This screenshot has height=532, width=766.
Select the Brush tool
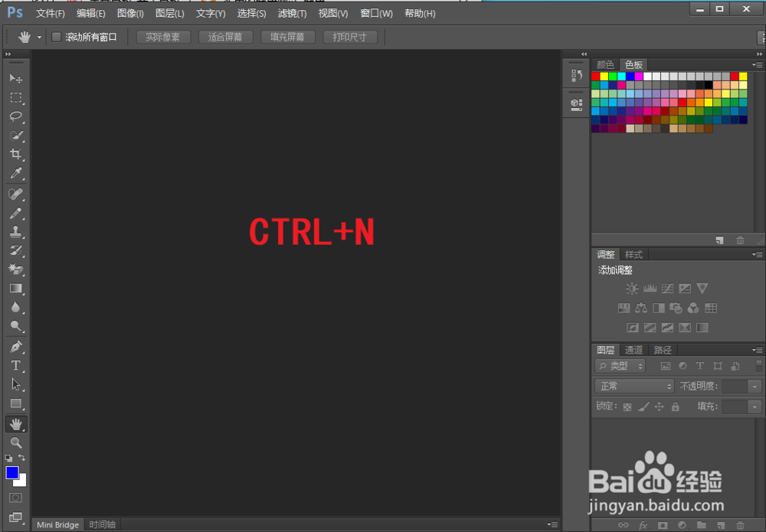15,214
